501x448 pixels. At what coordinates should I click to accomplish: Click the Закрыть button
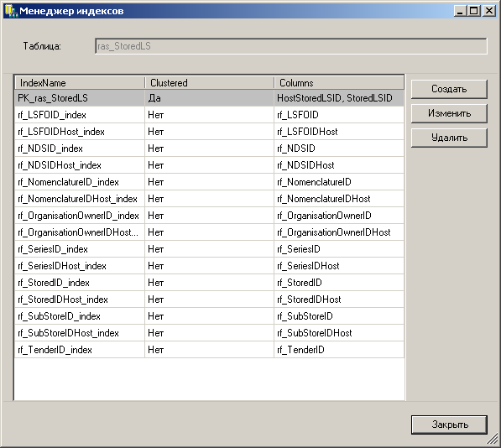(x=449, y=425)
